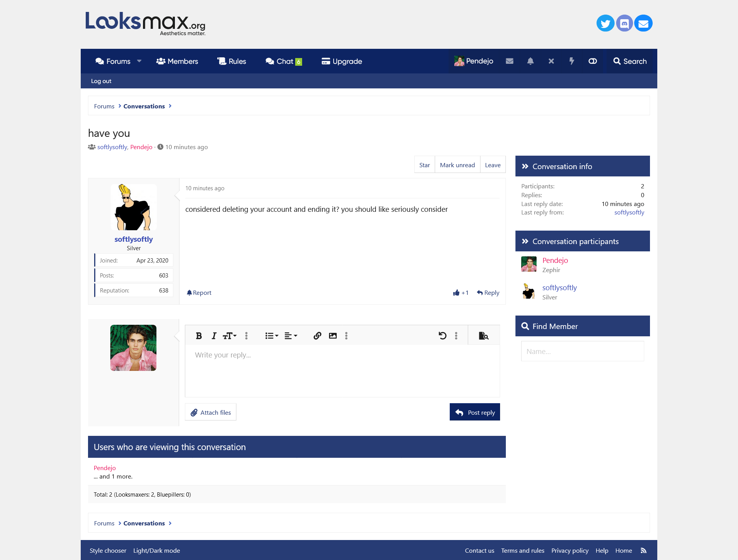Open the RSS feed icon in footer

pyautogui.click(x=643, y=550)
